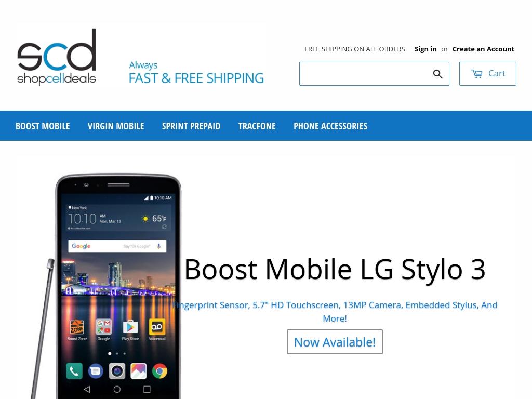Open the shopping Cart button
Image resolution: width=532 pixels, height=399 pixels.
tap(487, 74)
